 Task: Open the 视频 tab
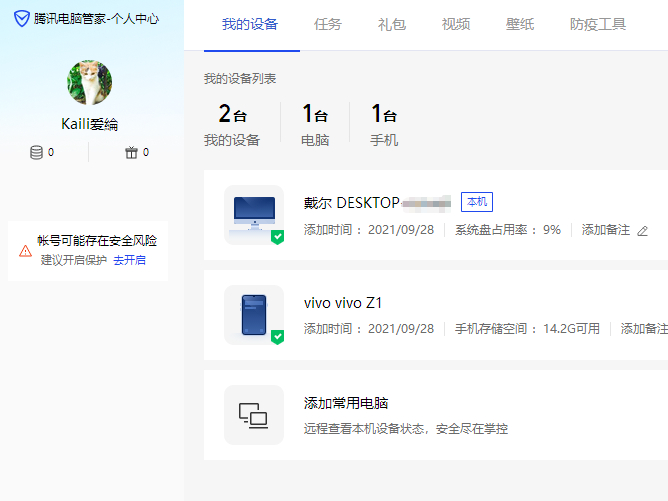click(x=456, y=24)
